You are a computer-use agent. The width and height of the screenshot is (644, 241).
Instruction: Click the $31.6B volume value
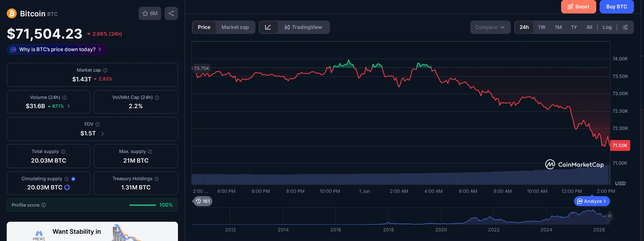coord(35,106)
